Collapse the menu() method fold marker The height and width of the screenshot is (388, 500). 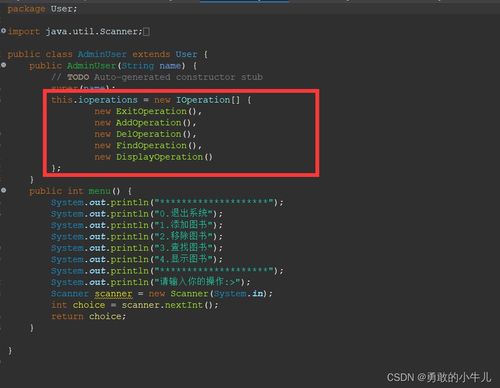click(3, 190)
